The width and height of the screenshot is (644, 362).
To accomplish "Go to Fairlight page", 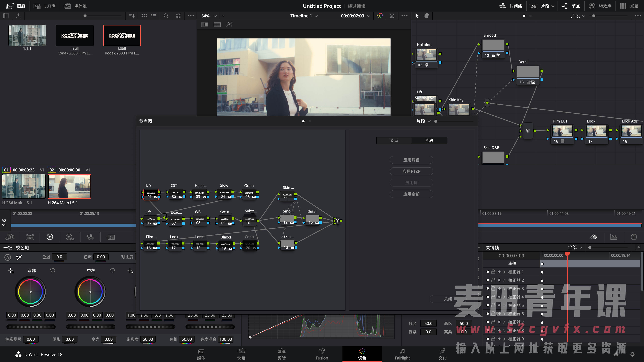I will coord(402,354).
